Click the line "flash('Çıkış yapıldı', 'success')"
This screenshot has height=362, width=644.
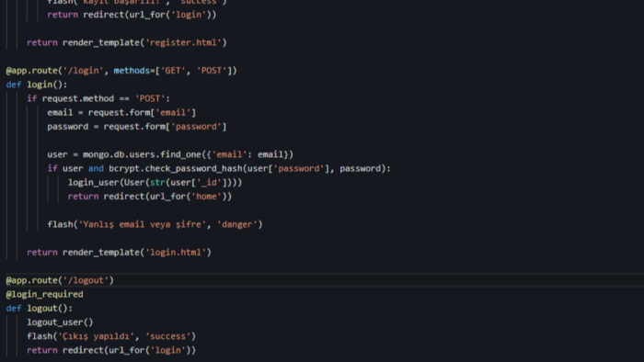click(x=111, y=336)
